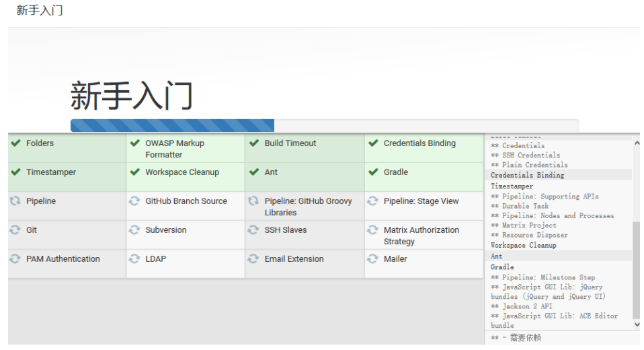Click the installation progress bar

(x=325, y=125)
